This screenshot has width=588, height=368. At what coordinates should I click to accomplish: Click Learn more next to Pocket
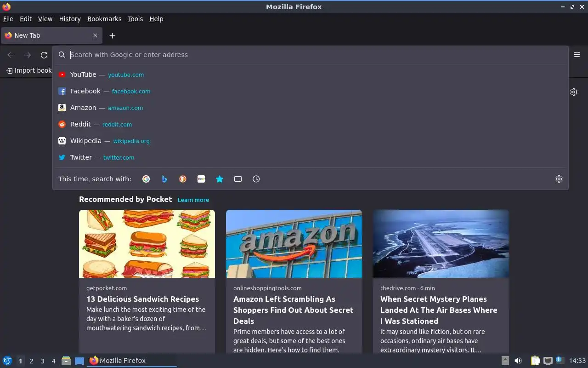pyautogui.click(x=193, y=200)
